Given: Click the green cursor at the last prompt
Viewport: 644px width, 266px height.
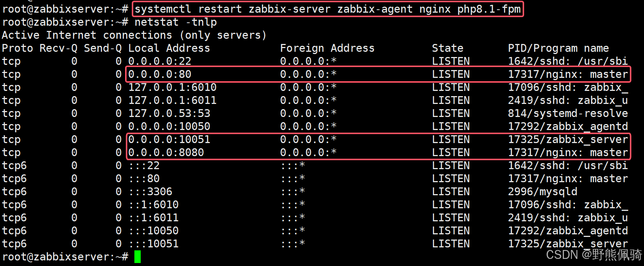Looking at the screenshot, I should coord(138,257).
